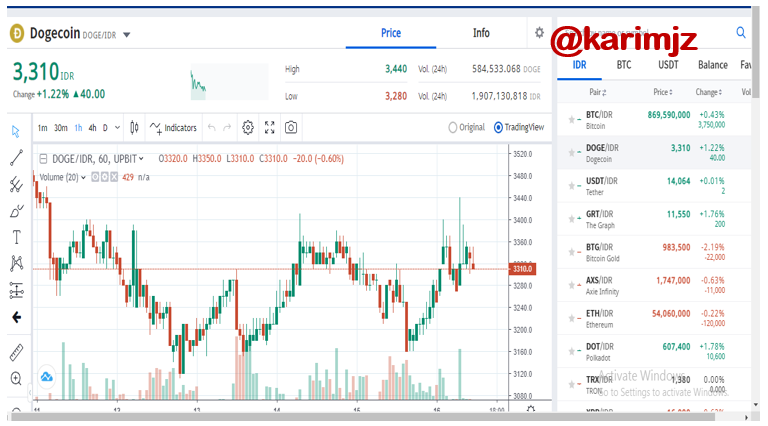Undo the last chart action
The height and width of the screenshot is (426, 768).
tap(212, 128)
